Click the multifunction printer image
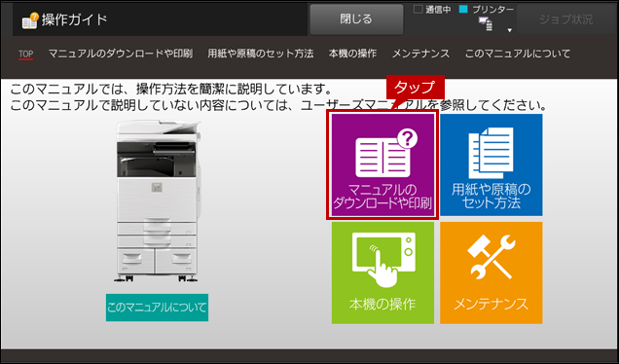Image resolution: width=619 pixels, height=364 pixels. click(x=158, y=200)
